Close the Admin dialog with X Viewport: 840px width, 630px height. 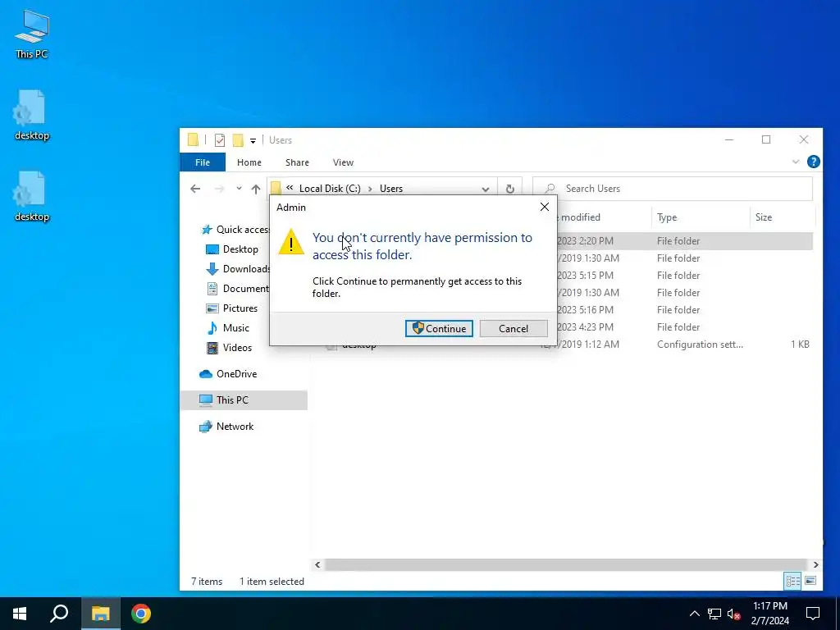click(545, 207)
